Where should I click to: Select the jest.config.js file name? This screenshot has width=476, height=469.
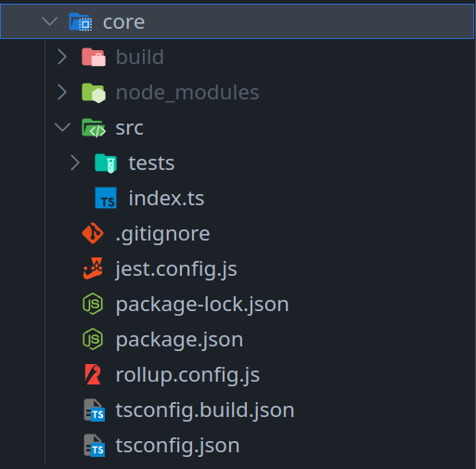coord(176,269)
